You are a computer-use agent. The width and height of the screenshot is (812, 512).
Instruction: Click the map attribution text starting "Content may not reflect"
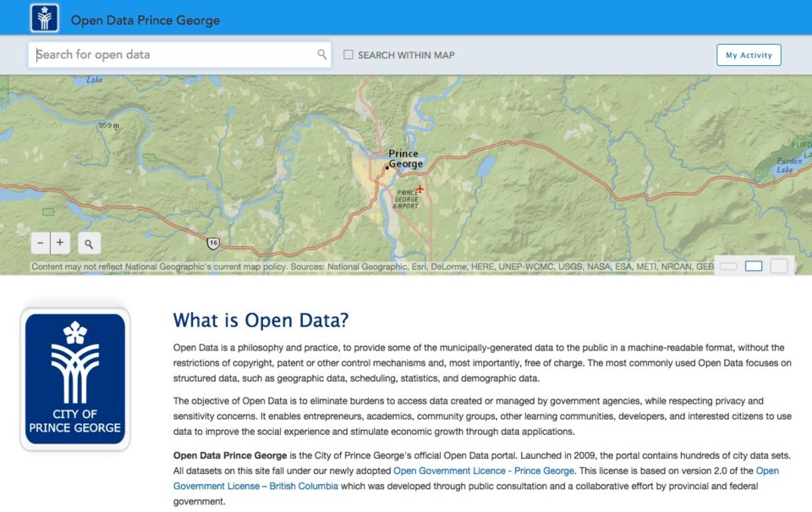pyautogui.click(x=372, y=267)
